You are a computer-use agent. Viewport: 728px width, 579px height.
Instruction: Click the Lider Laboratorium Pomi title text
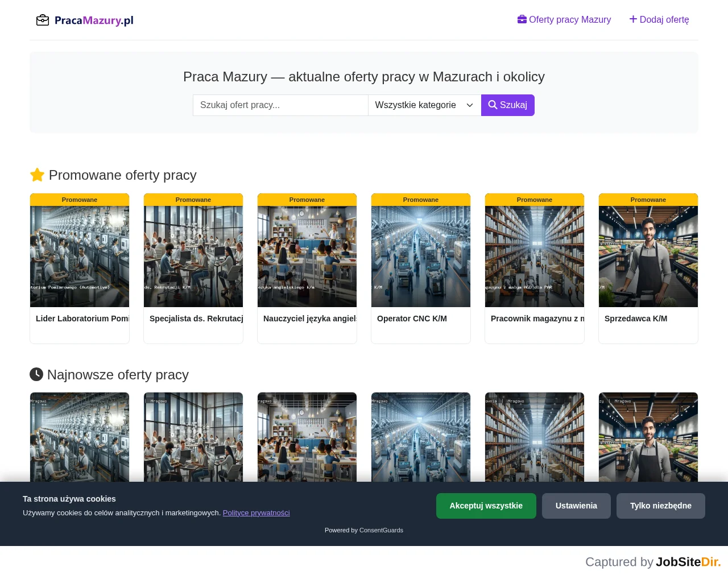click(82, 319)
